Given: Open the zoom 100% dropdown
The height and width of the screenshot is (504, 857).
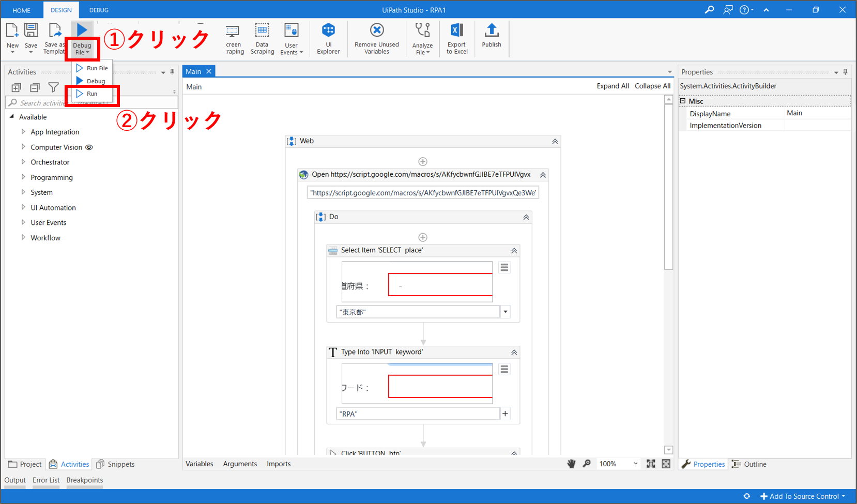Looking at the screenshot, I should 635,464.
